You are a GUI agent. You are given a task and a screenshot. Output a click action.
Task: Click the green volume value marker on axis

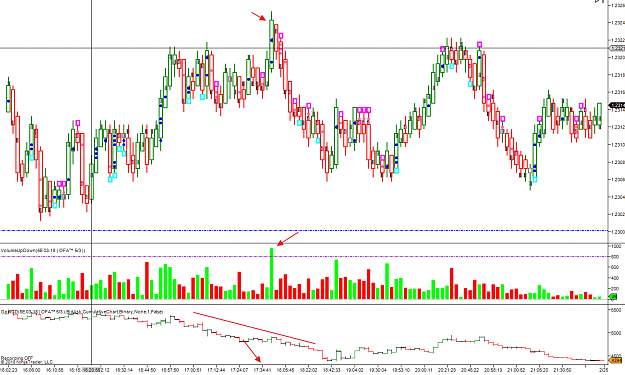click(x=613, y=296)
